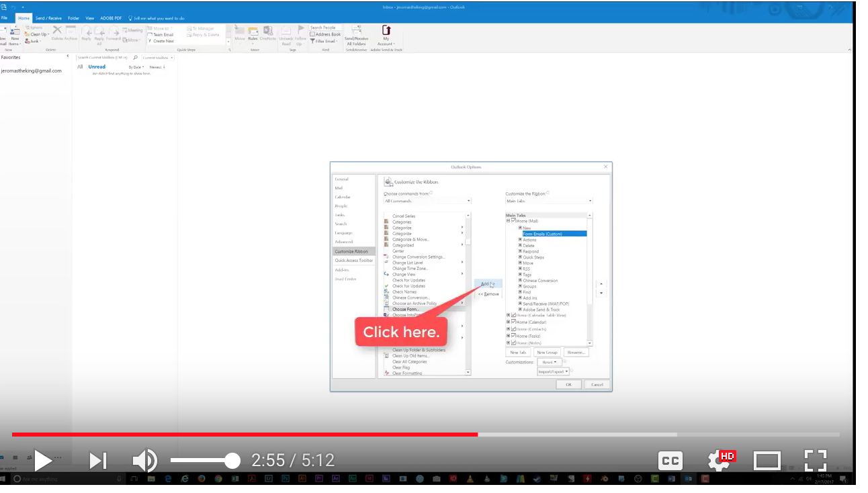
Task: Toggle closed captions with the CC button
Action: (x=670, y=460)
